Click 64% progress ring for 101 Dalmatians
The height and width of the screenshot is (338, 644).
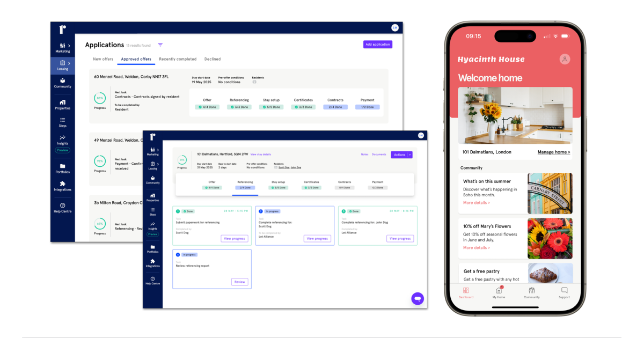[182, 160]
